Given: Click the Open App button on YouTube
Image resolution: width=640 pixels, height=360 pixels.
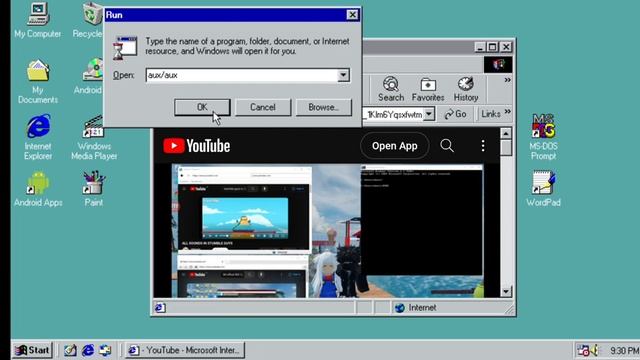Looking at the screenshot, I should (x=394, y=146).
